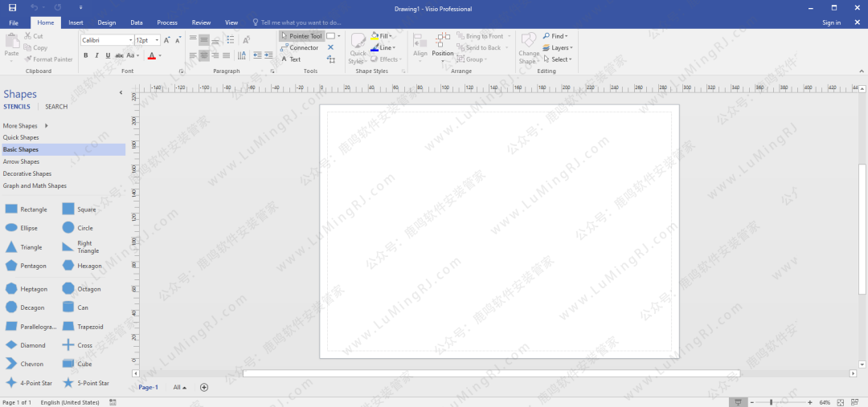Image resolution: width=868 pixels, height=407 pixels.
Task: Select the Connector tool
Action: (300, 47)
